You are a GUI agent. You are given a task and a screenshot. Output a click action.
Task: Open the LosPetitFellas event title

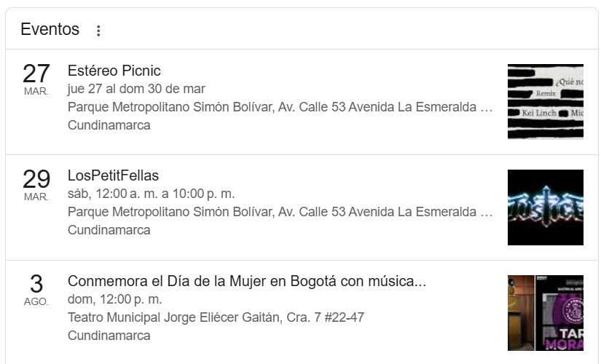pyautogui.click(x=113, y=176)
